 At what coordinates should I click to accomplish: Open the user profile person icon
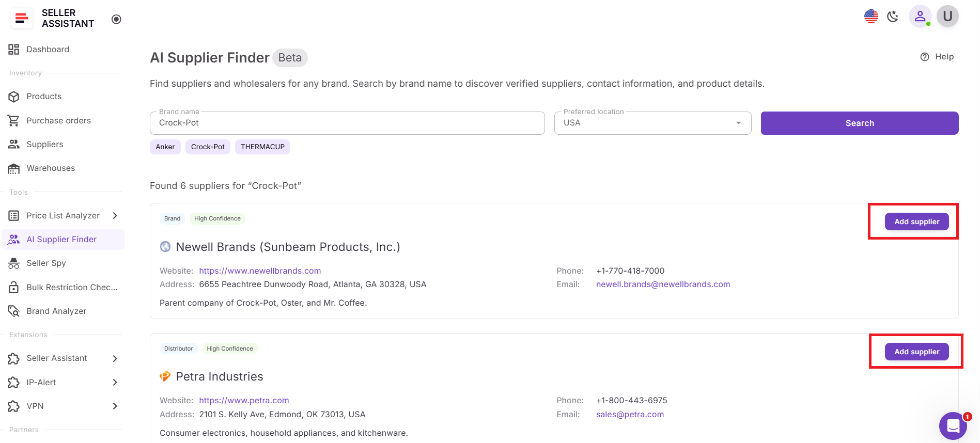pyautogui.click(x=920, y=17)
